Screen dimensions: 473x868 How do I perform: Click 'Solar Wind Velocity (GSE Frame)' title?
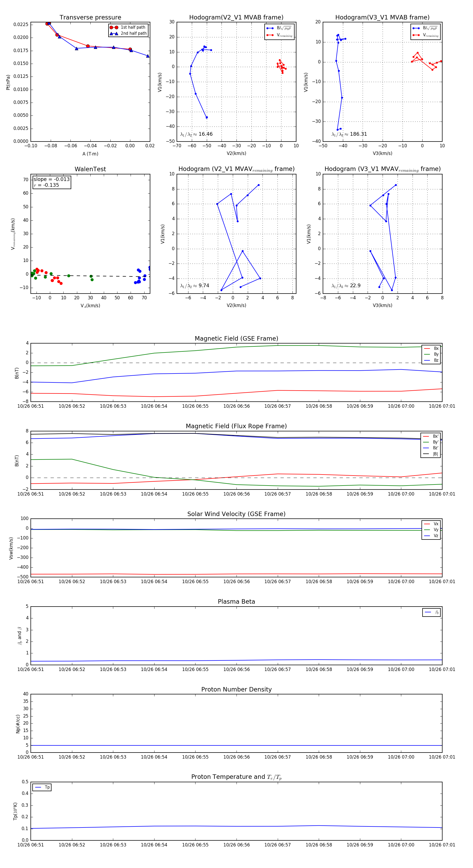tap(236, 514)
